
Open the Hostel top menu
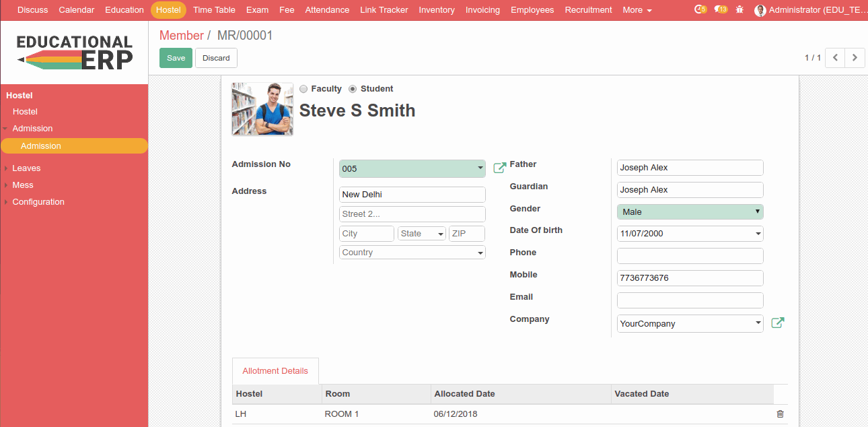coord(168,10)
